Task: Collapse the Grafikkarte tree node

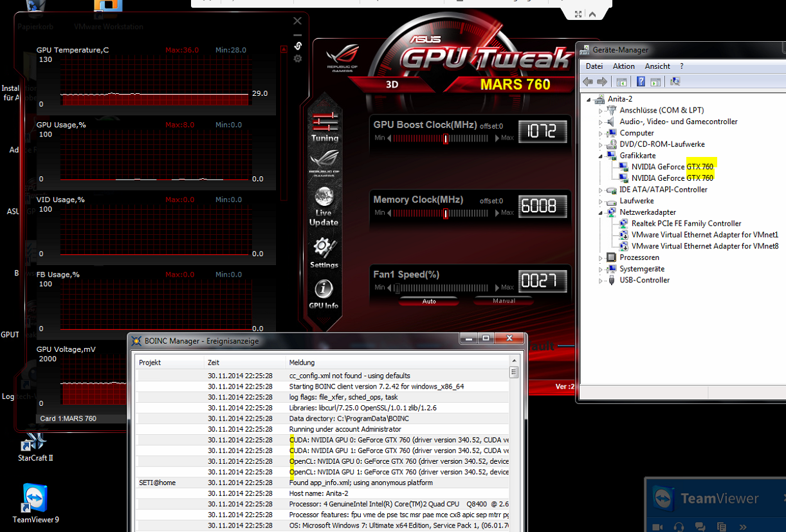Action: [601, 156]
